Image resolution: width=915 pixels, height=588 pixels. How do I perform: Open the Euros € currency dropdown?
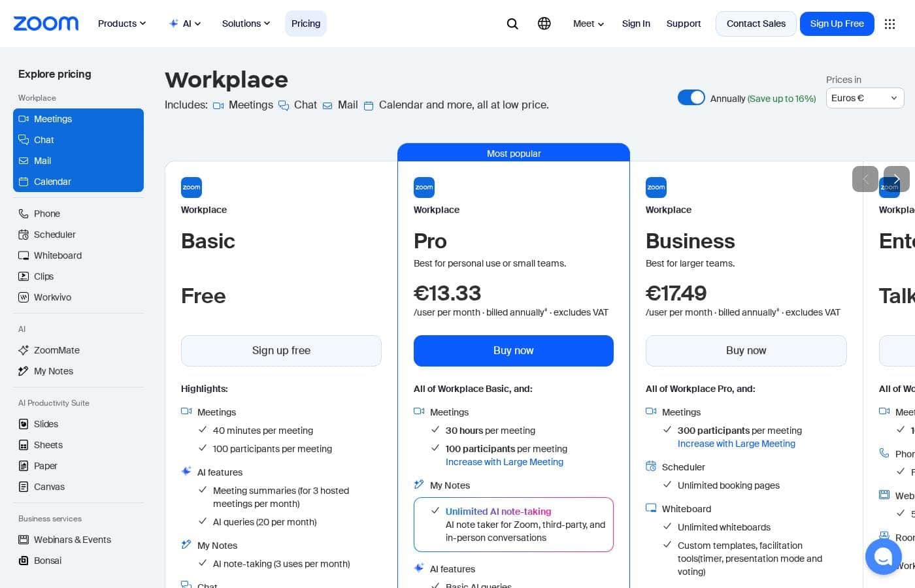click(x=865, y=98)
